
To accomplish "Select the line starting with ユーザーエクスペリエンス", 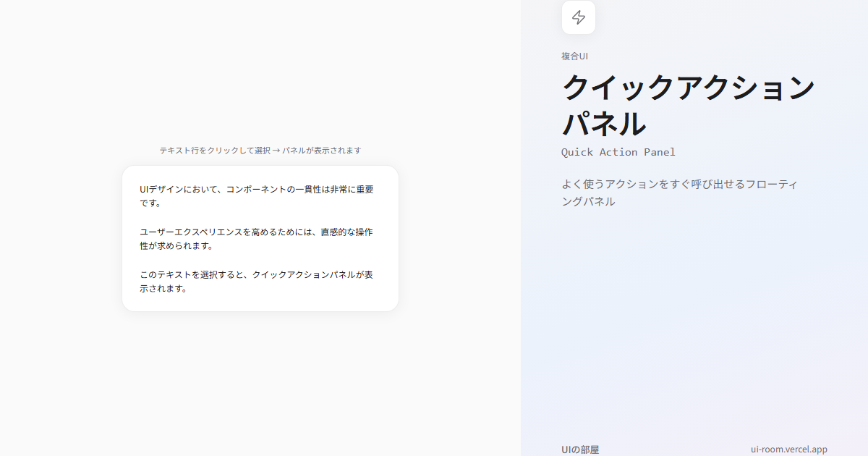I will pos(260,239).
